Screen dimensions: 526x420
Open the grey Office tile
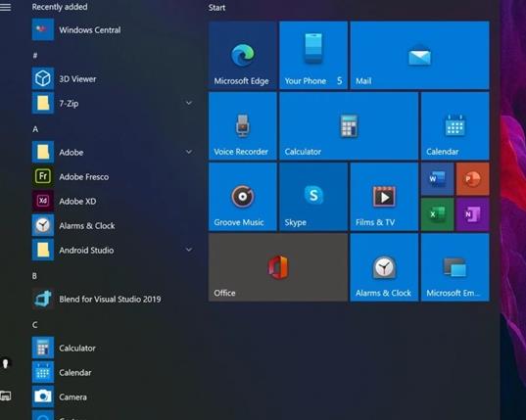click(x=278, y=267)
